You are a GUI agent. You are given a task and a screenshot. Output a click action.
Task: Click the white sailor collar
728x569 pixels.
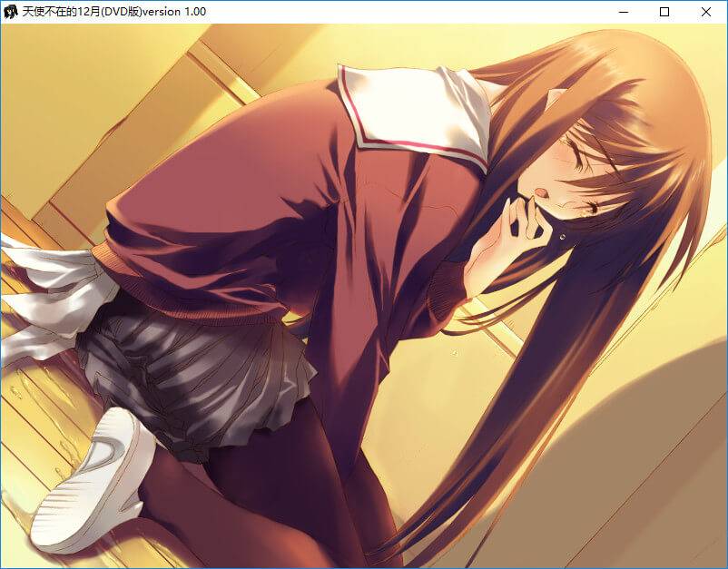point(413,113)
